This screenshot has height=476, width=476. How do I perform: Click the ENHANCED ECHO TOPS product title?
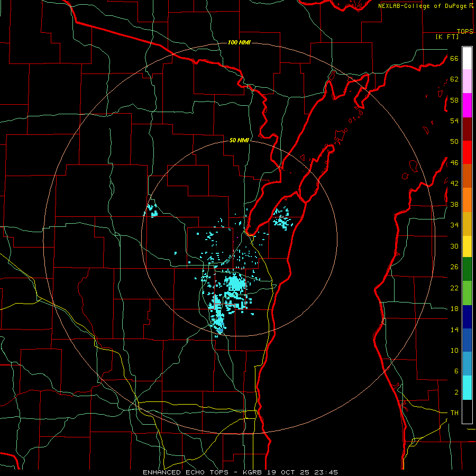185,472
